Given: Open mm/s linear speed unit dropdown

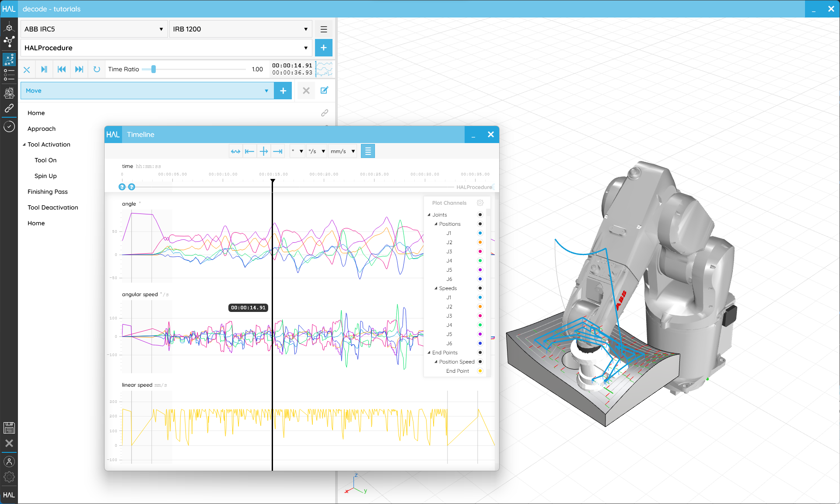Looking at the screenshot, I should click(x=343, y=151).
